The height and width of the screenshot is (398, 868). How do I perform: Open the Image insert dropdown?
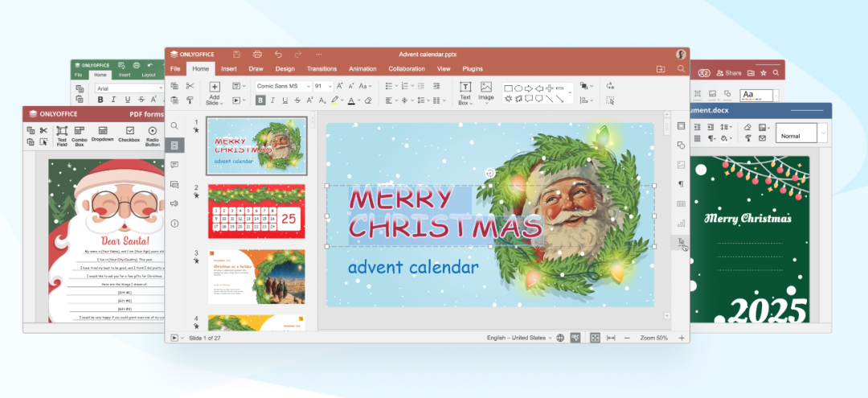point(485,103)
